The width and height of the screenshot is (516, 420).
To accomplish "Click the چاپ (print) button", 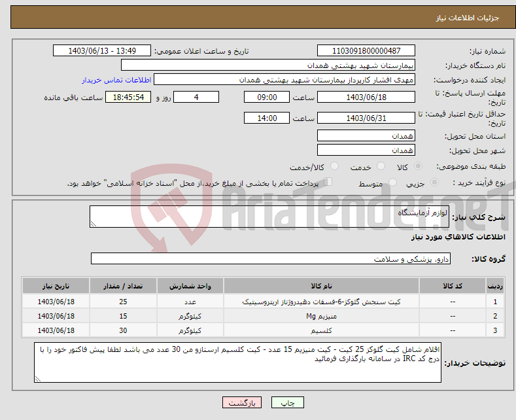I will [x=287, y=402].
